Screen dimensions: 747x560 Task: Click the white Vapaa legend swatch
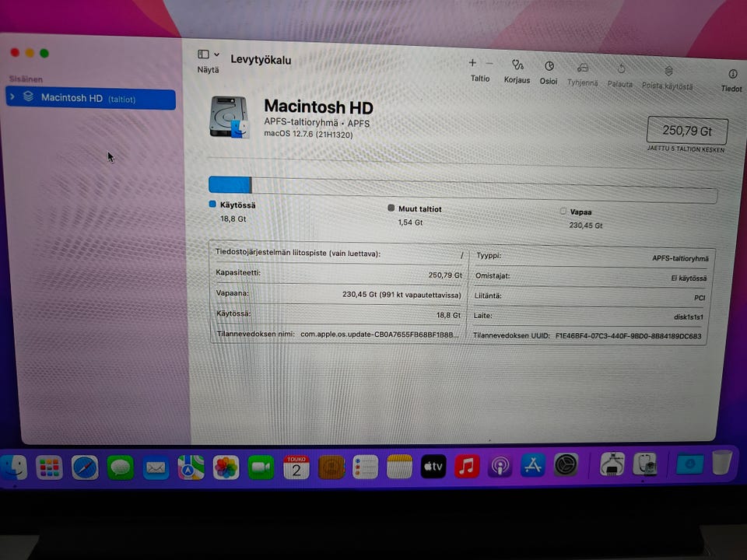click(x=563, y=211)
